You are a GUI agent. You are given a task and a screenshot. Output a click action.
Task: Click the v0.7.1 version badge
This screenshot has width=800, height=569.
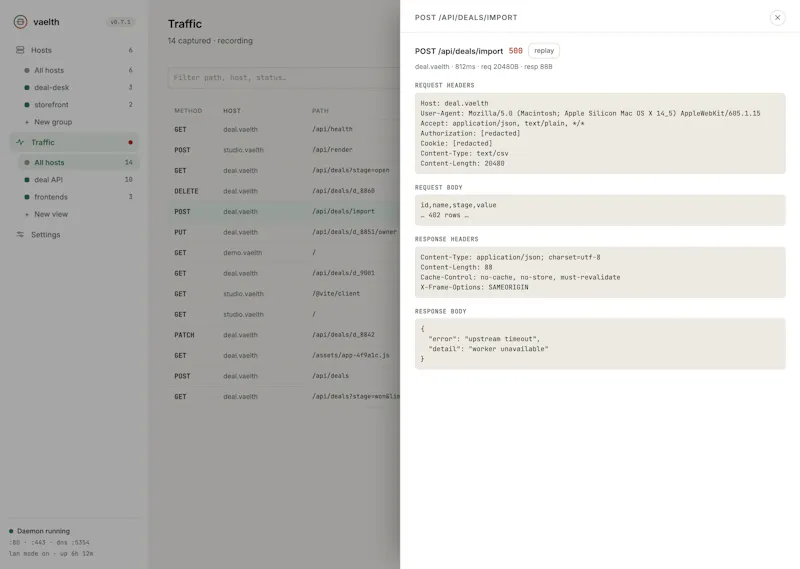click(x=120, y=22)
